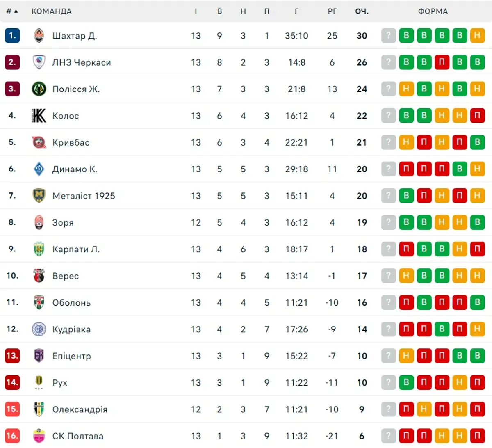Click the Рух team logo

[x=39, y=382]
